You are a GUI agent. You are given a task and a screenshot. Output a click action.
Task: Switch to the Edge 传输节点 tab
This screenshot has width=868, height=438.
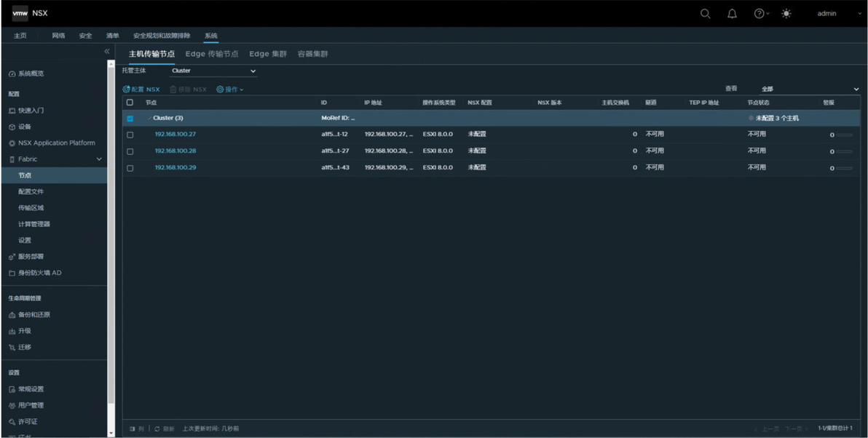pyautogui.click(x=212, y=54)
